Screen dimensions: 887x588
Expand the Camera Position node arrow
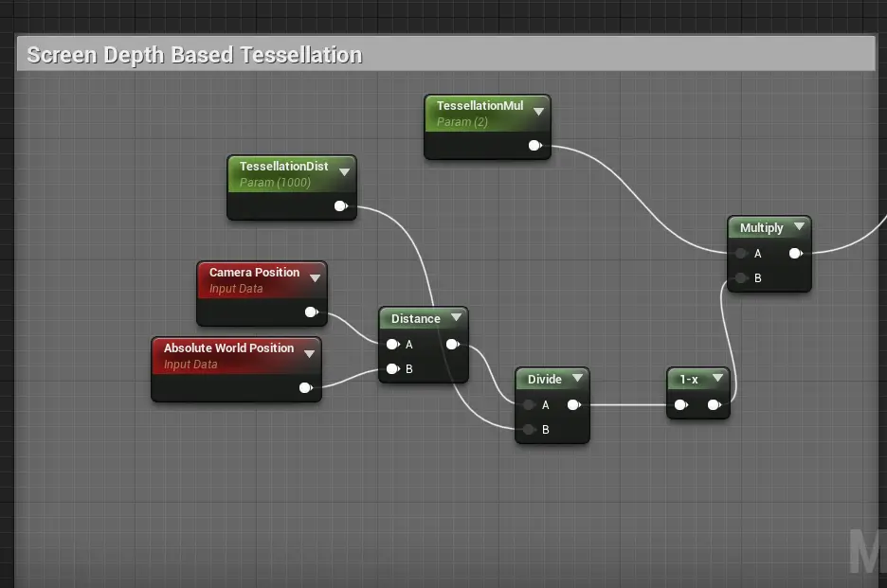[315, 277]
